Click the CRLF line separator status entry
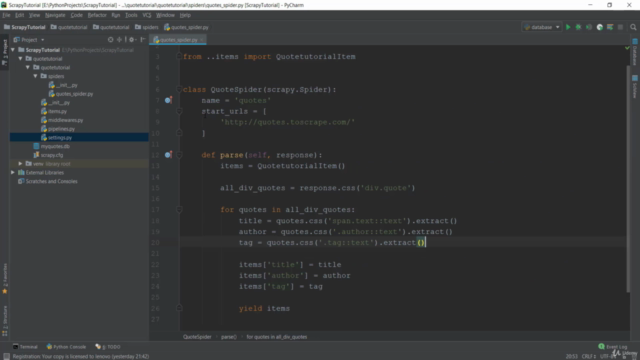This screenshot has height=360, width=640. click(x=589, y=356)
